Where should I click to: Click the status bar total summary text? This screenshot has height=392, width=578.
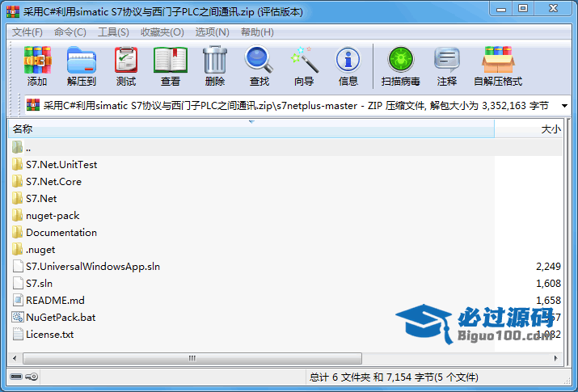[x=394, y=377]
